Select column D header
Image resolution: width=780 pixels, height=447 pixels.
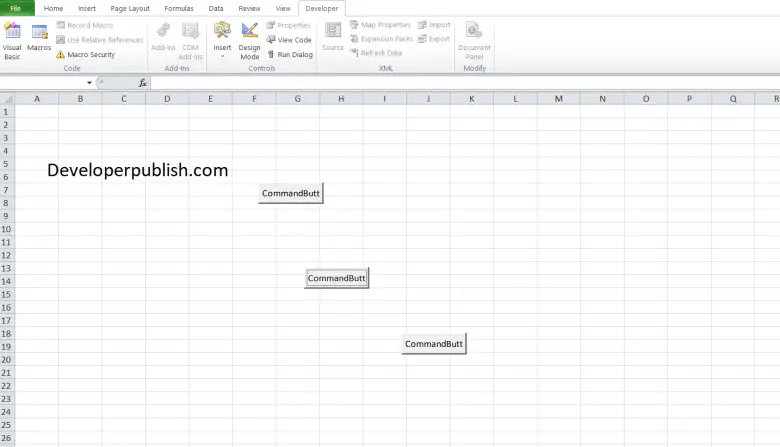pos(167,98)
